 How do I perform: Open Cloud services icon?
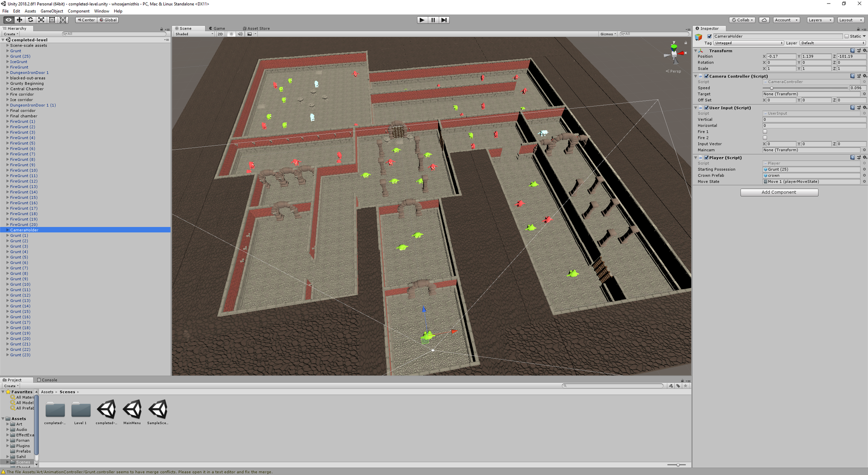764,20
